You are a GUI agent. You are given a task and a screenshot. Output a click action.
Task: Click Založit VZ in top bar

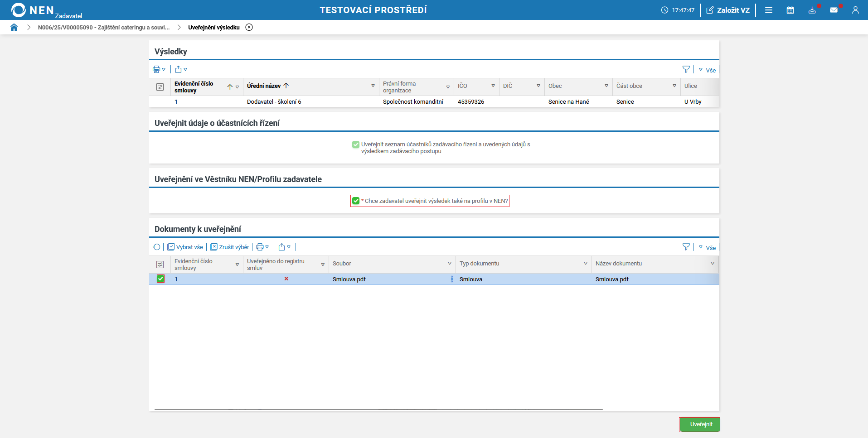(728, 10)
